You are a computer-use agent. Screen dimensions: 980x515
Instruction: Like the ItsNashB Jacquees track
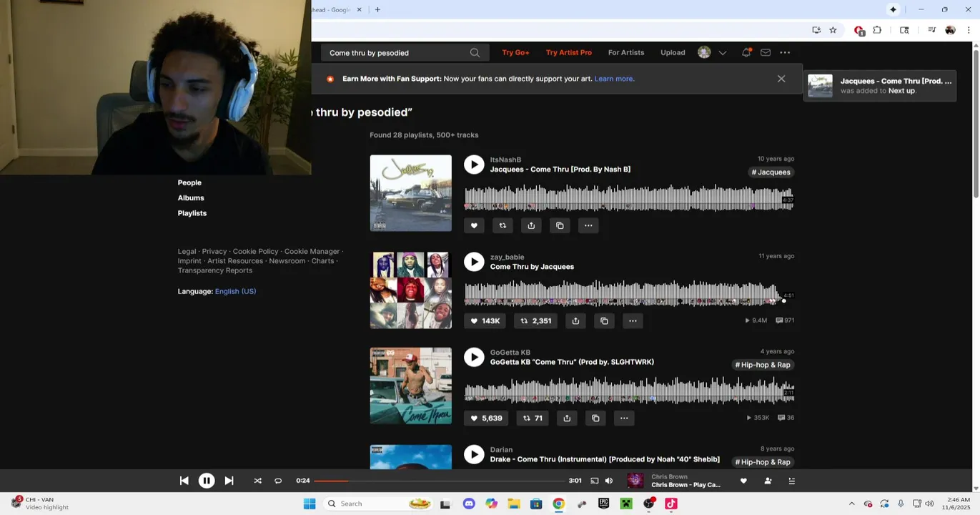point(474,225)
